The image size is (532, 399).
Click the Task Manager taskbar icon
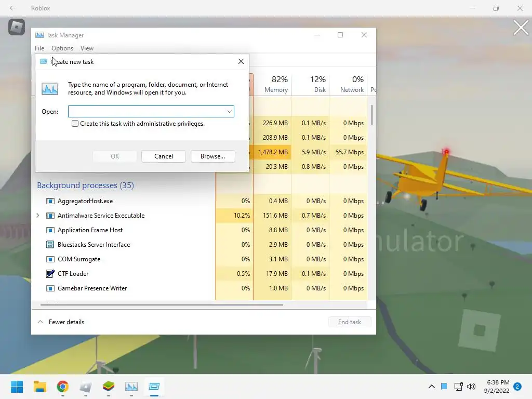point(131,387)
